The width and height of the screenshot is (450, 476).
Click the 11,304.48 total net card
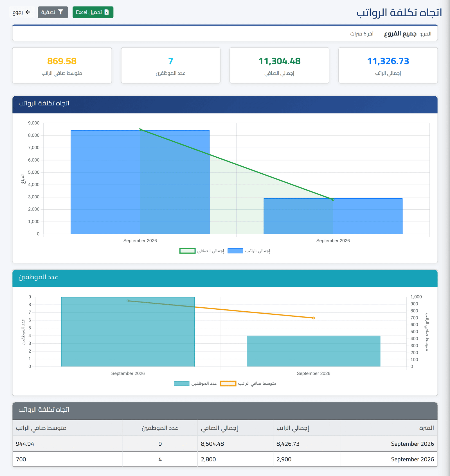279,65
